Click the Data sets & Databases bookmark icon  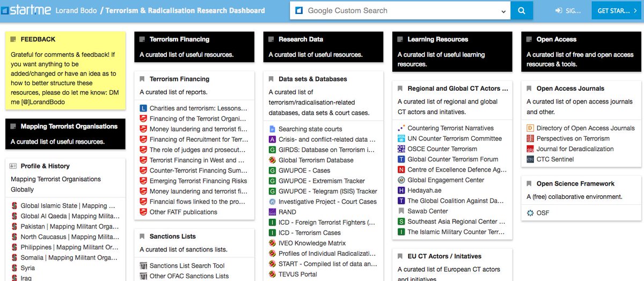pos(272,79)
